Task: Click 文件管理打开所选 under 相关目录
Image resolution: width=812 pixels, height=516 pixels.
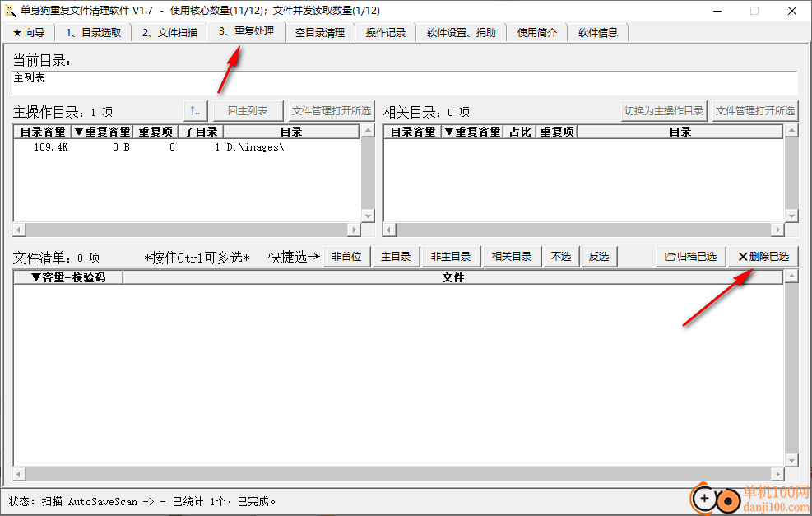Action: click(755, 111)
